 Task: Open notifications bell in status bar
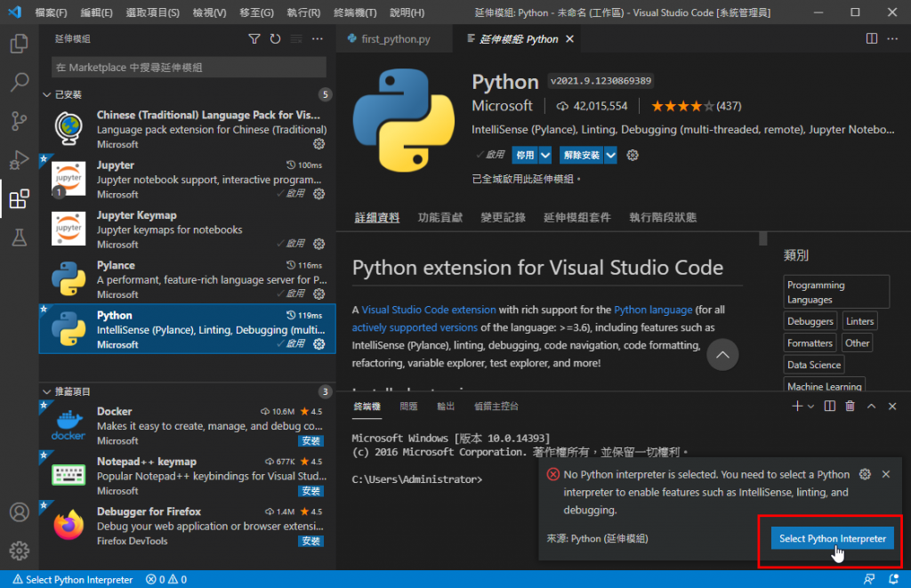pyautogui.click(x=893, y=579)
